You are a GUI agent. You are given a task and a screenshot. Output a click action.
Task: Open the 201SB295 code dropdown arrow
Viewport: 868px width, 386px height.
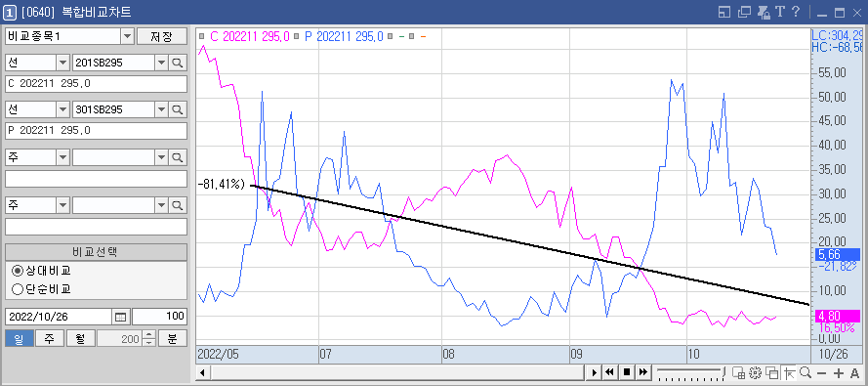pos(161,64)
